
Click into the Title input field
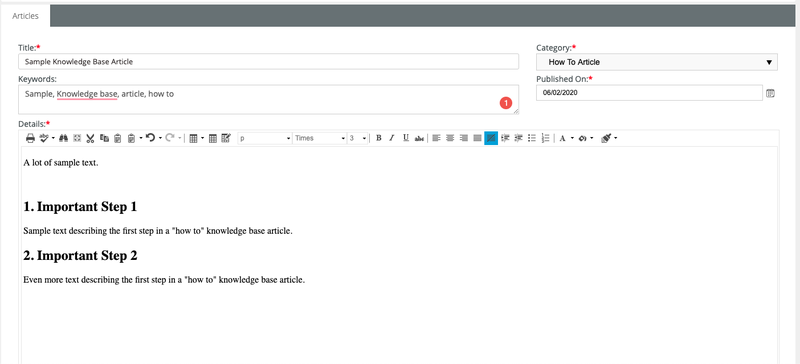tap(268, 62)
